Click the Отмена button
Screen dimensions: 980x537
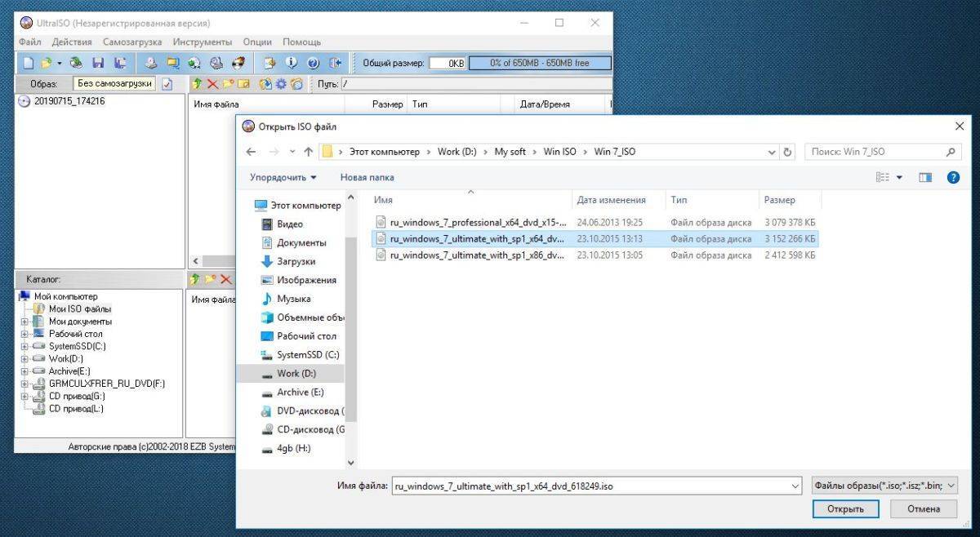coord(921,508)
